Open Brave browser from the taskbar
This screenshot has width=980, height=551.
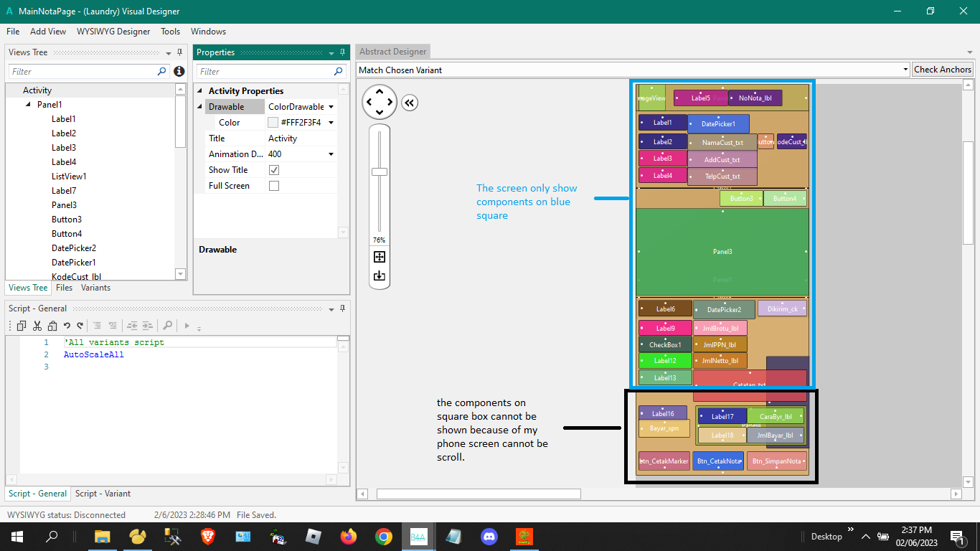tap(207, 536)
